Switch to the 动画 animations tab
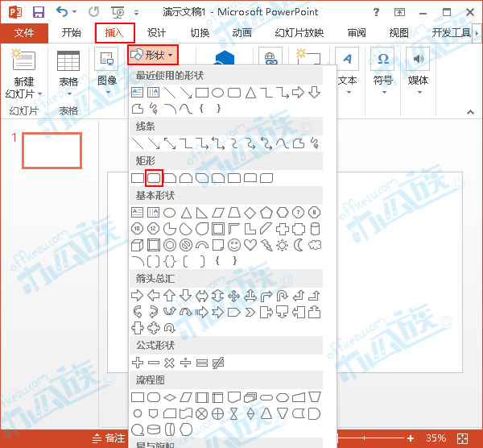The height and width of the screenshot is (448, 483). pyautogui.click(x=242, y=33)
